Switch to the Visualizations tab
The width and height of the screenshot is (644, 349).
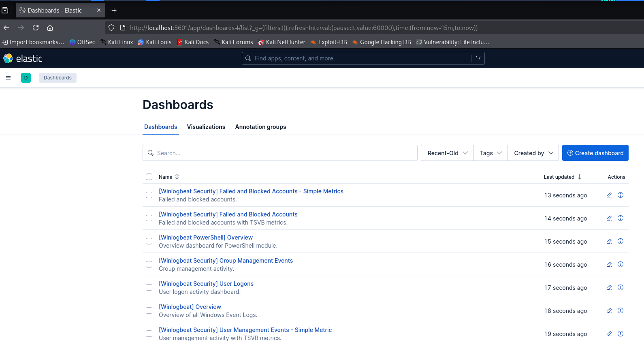(206, 127)
